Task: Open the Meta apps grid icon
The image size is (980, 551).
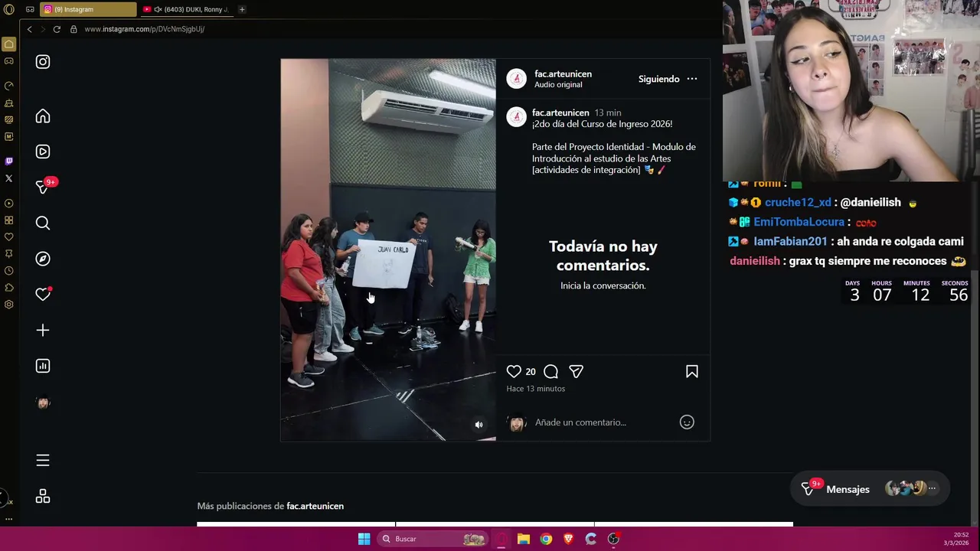Action: pyautogui.click(x=43, y=497)
